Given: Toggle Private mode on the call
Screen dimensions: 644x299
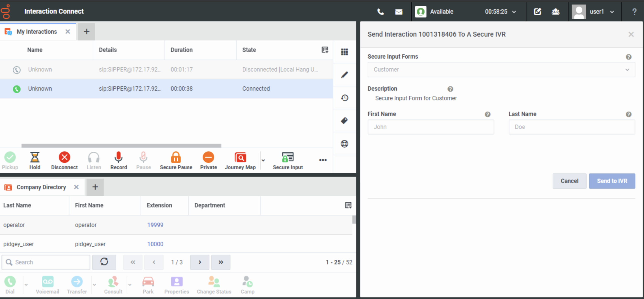Looking at the screenshot, I should pyautogui.click(x=208, y=160).
